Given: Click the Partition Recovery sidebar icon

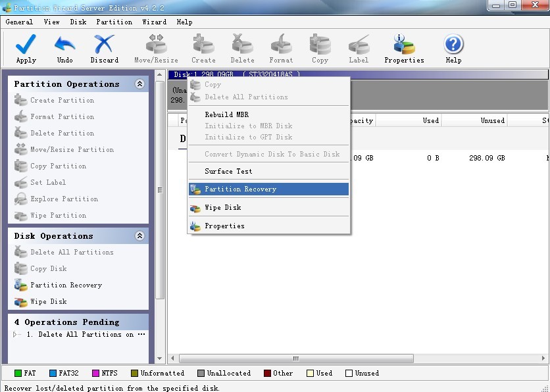Looking at the screenshot, I should (20, 285).
